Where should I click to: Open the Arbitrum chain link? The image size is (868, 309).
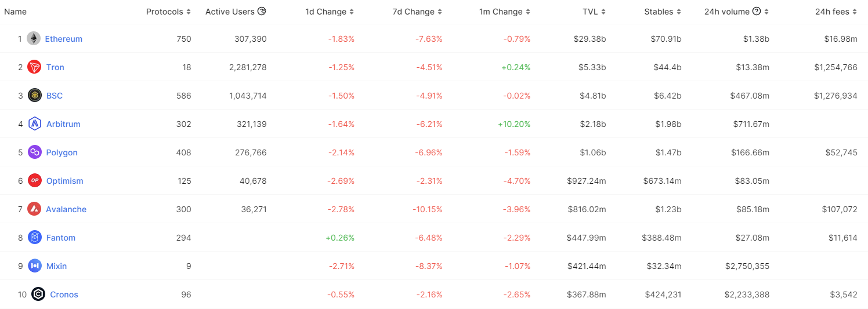(63, 124)
